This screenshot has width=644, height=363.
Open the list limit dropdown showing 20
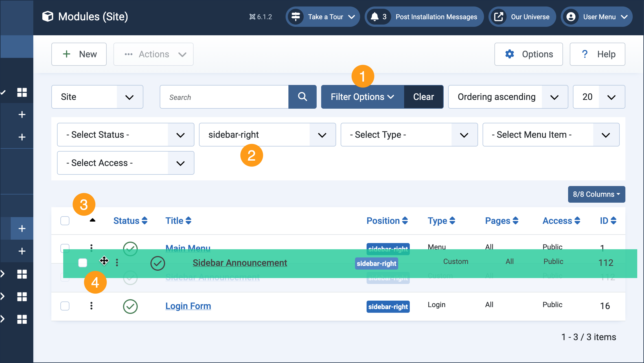pyautogui.click(x=599, y=97)
